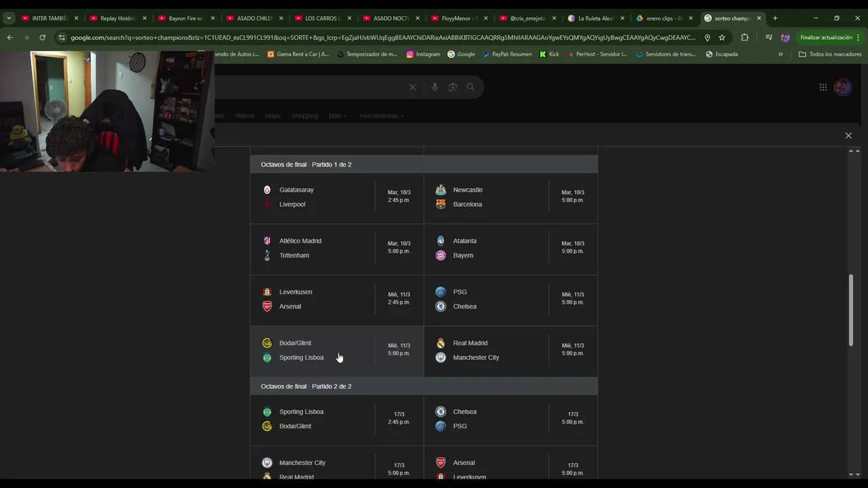868x488 pixels.
Task: Open the Real Madrid vs Manchester City match on Mié 11/3
Action: tap(511, 351)
